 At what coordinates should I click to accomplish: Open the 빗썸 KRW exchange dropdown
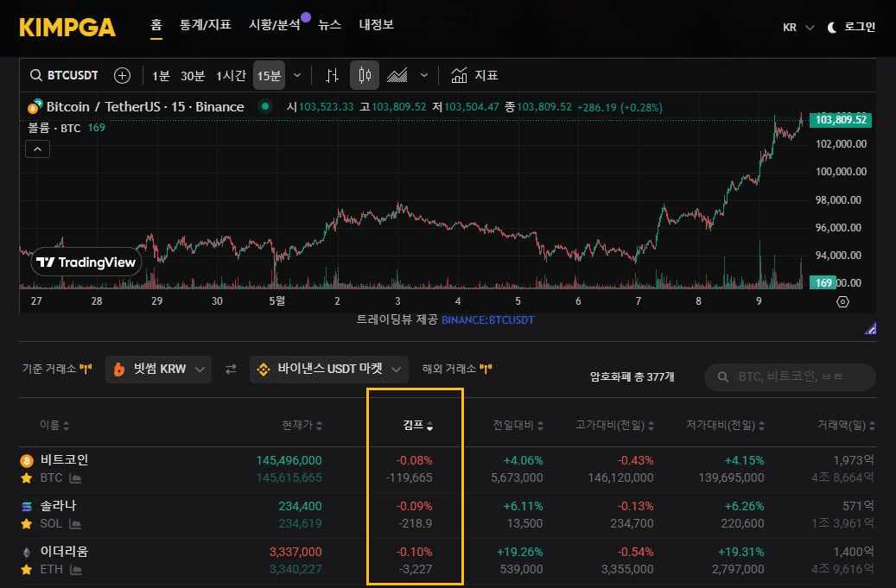click(158, 370)
